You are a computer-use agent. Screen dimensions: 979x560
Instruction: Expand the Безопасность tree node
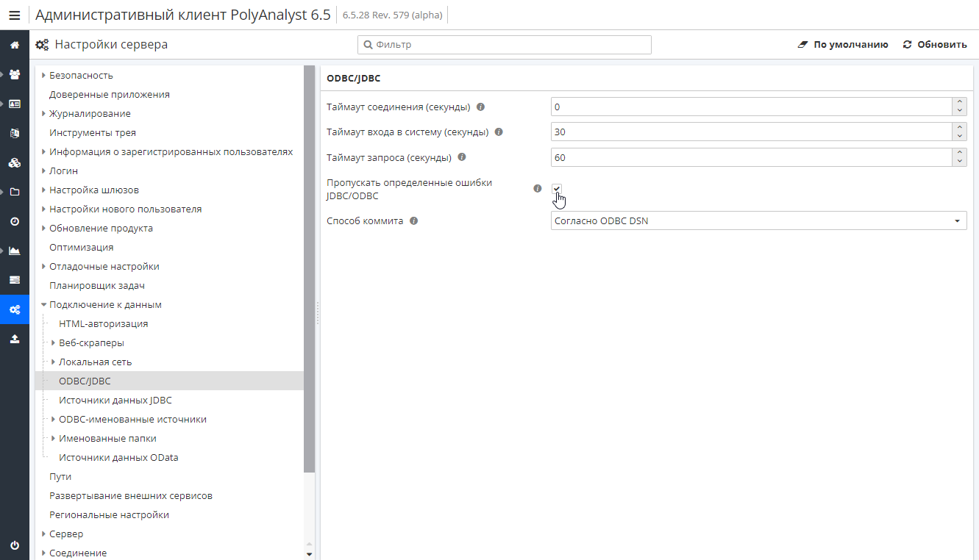click(x=44, y=75)
